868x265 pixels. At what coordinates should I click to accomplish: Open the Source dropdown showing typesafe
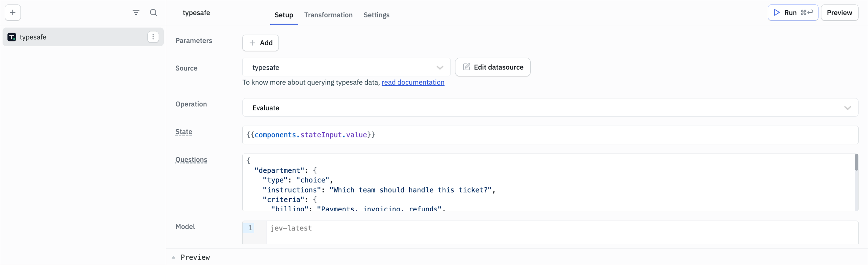pos(346,67)
